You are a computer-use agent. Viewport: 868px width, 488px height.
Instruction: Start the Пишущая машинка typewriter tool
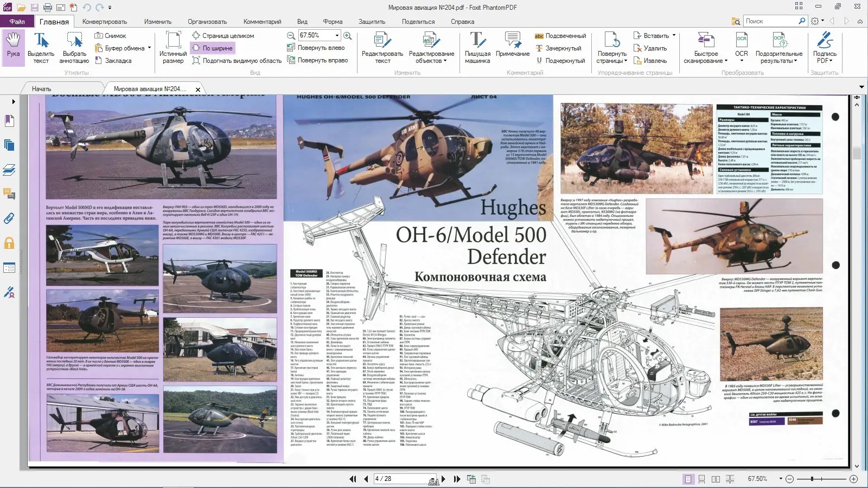click(477, 48)
